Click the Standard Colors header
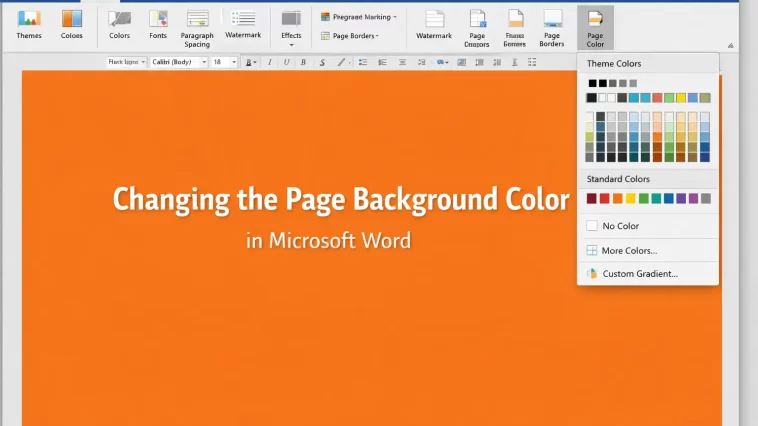Image resolution: width=758 pixels, height=426 pixels. (x=618, y=179)
